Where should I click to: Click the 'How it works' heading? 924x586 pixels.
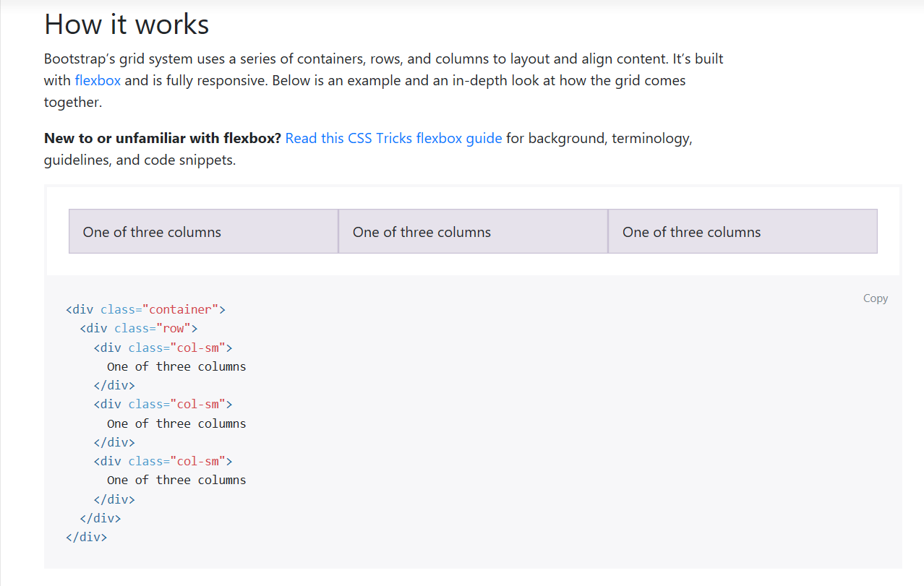(127, 24)
